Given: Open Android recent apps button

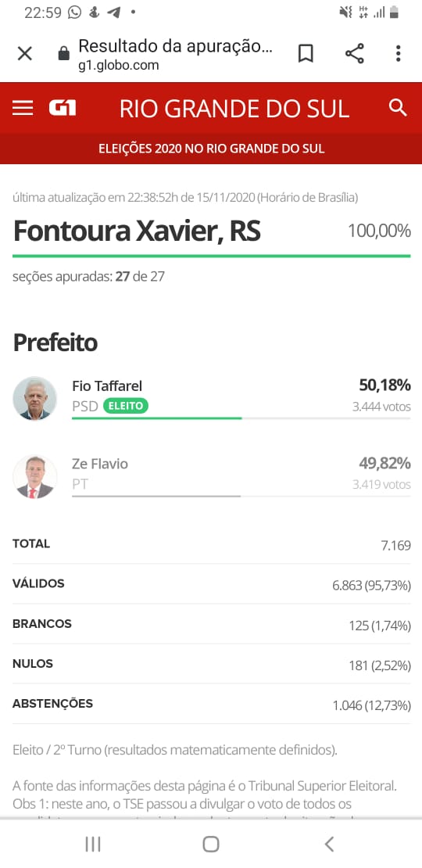Looking at the screenshot, I should click(x=93, y=845).
